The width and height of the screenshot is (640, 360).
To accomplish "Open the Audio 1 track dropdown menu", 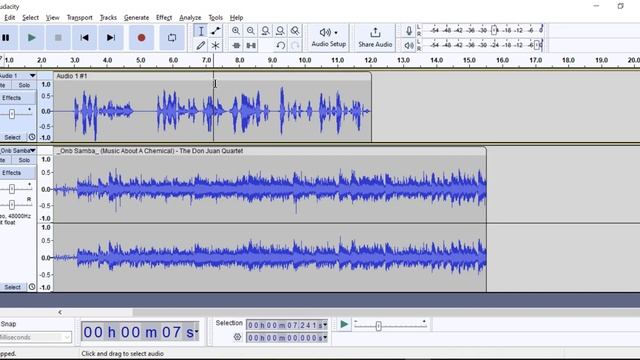I will click(x=32, y=76).
